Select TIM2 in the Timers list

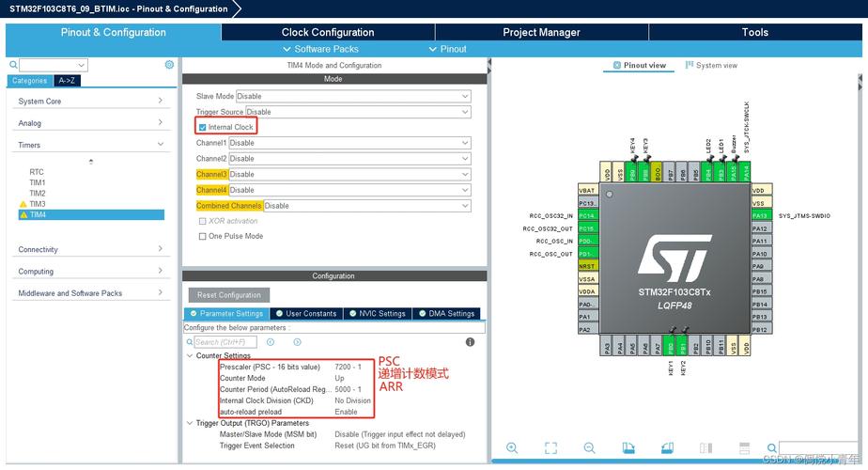point(38,194)
